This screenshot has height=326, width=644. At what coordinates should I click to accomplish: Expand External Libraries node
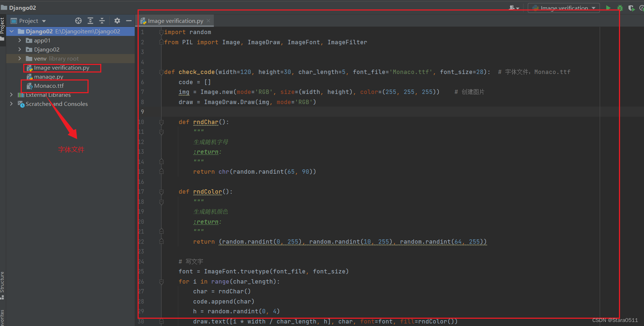click(11, 95)
